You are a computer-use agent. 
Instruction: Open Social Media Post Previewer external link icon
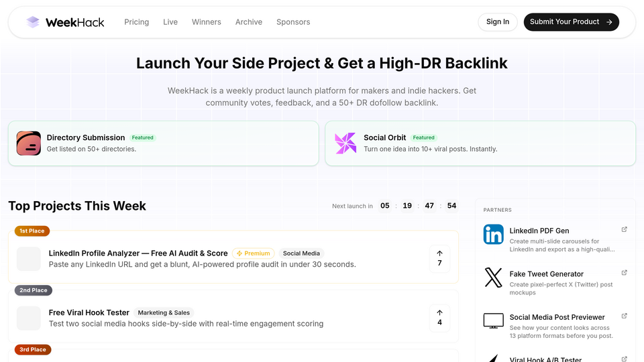coord(625,316)
